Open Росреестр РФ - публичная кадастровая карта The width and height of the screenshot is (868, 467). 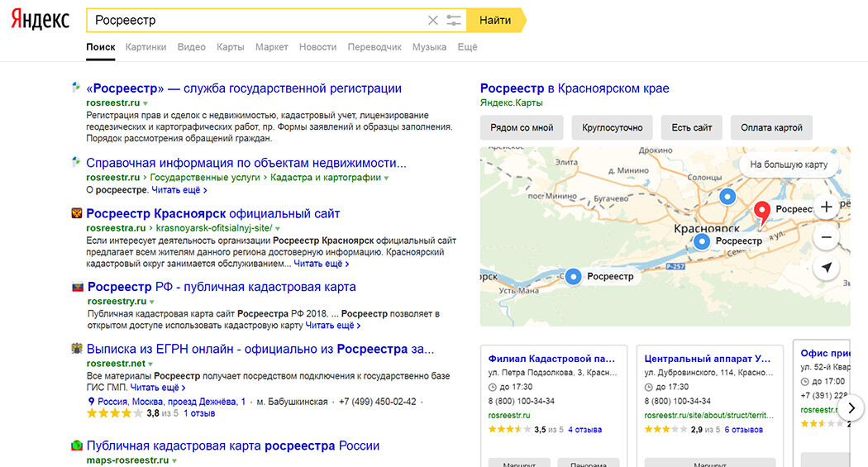[x=222, y=287]
